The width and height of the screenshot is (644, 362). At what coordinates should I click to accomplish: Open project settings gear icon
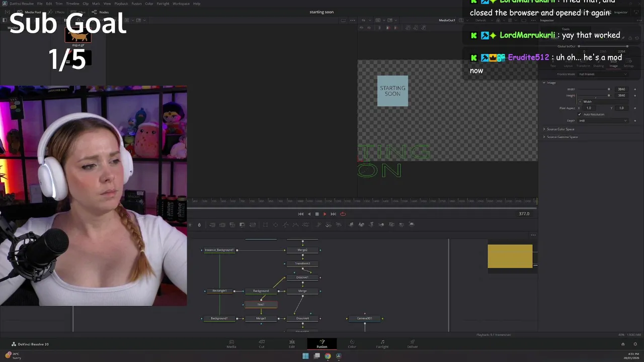(x=635, y=344)
